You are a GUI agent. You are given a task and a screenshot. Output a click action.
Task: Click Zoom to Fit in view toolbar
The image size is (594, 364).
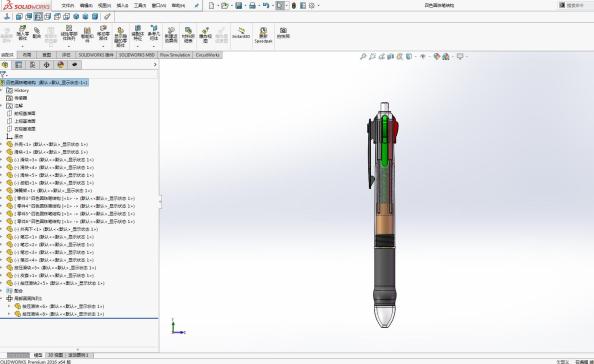363,56
